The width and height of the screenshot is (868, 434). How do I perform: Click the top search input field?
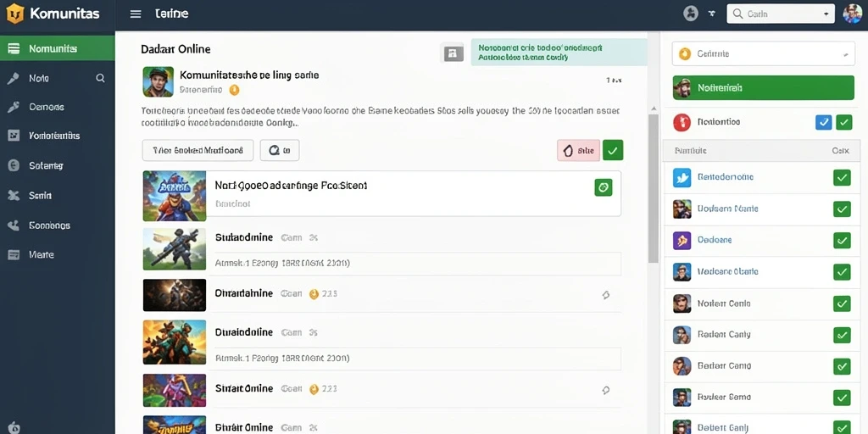(780, 14)
